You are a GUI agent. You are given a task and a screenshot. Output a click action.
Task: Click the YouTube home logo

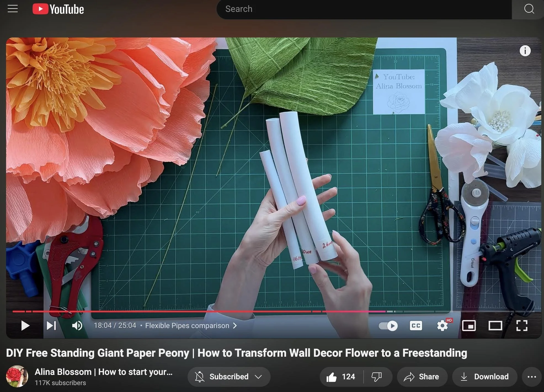(x=58, y=9)
